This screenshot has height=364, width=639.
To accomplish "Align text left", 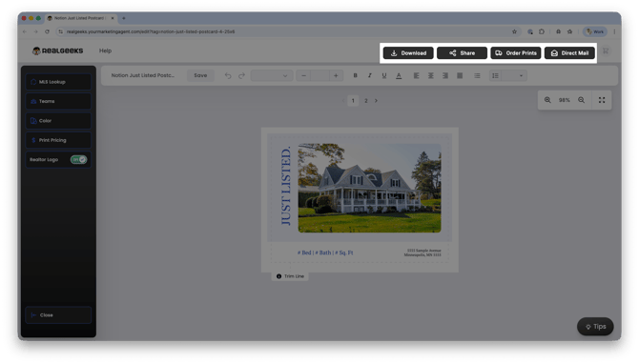I will pyautogui.click(x=416, y=75).
